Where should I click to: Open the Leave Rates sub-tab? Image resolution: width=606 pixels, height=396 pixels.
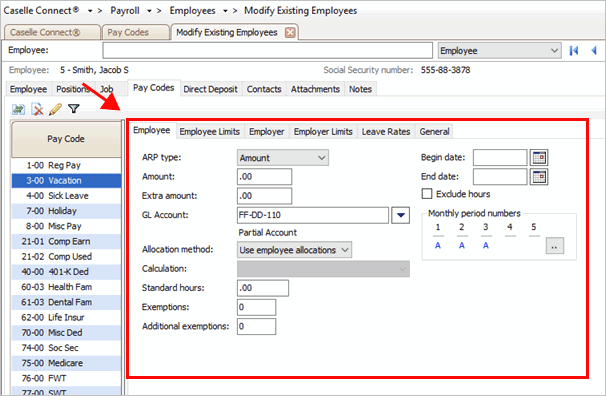(x=386, y=132)
